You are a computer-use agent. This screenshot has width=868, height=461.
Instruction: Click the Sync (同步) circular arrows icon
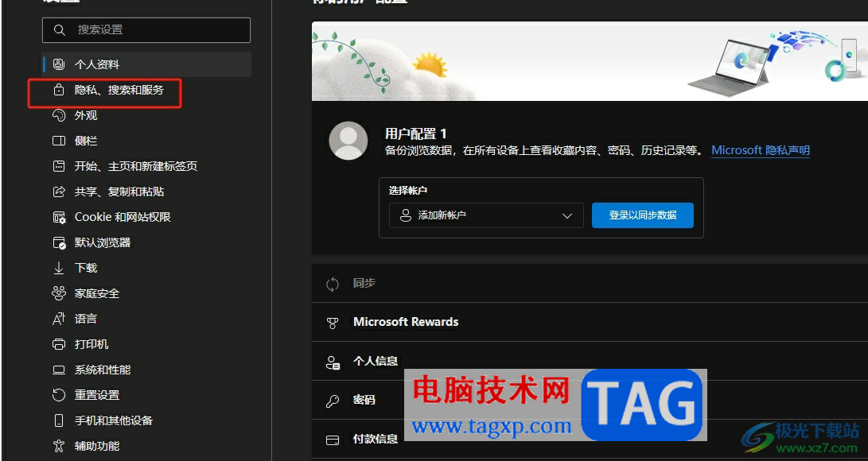(332, 284)
